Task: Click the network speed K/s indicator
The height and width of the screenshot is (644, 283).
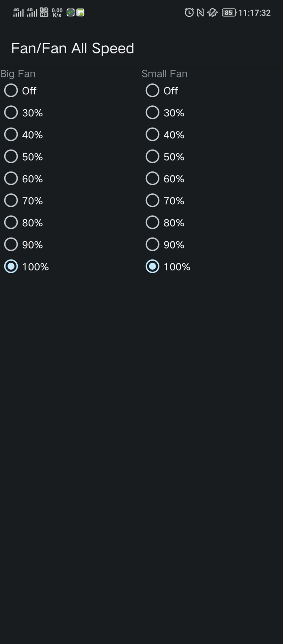Action: [x=57, y=13]
